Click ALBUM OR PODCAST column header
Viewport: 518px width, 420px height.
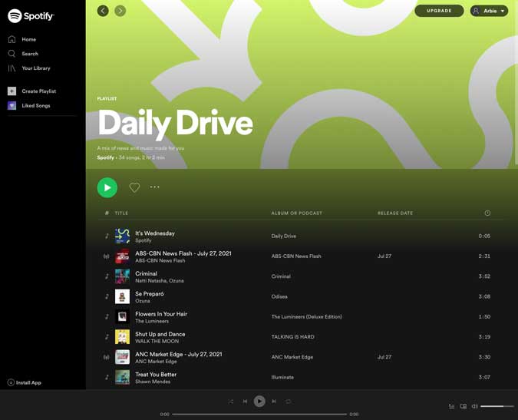[x=296, y=213]
